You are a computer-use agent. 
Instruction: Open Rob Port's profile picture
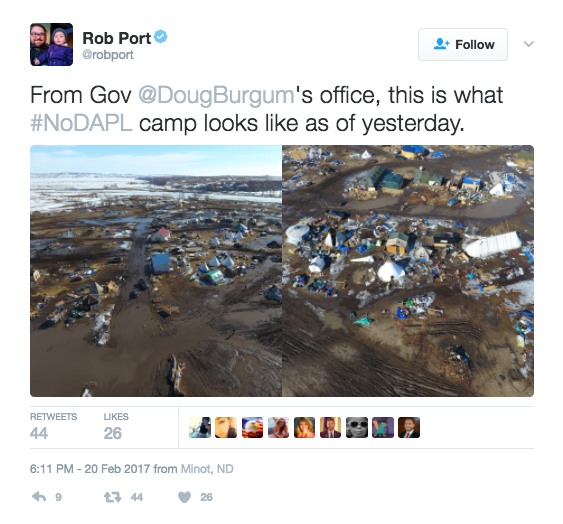pyautogui.click(x=51, y=45)
